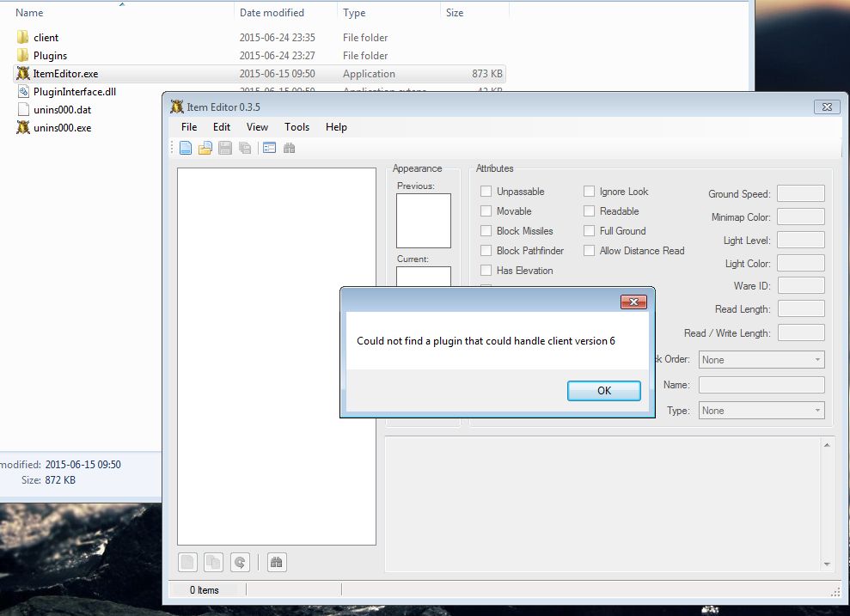
Task: Open the File menu
Action: pyautogui.click(x=189, y=127)
